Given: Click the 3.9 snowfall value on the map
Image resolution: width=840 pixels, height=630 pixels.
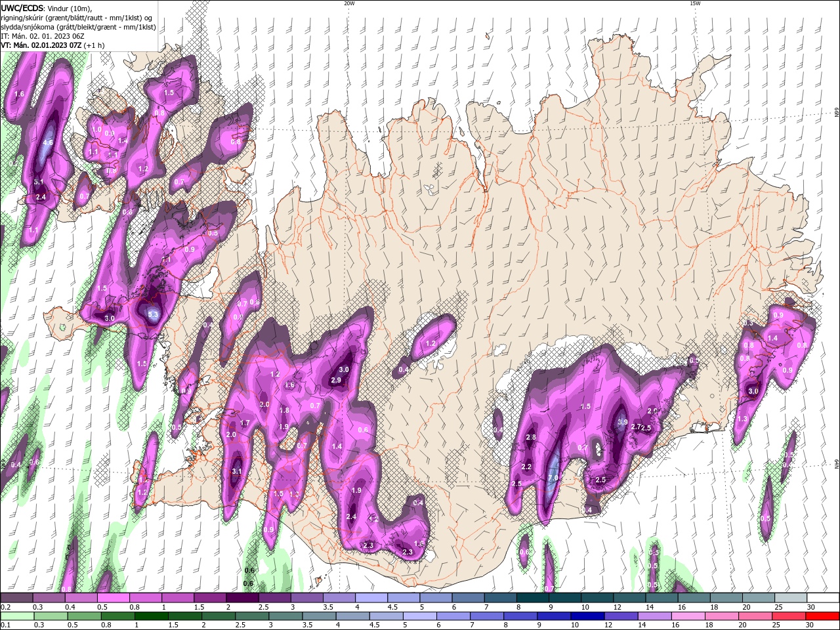Looking at the screenshot, I should click(x=623, y=422).
